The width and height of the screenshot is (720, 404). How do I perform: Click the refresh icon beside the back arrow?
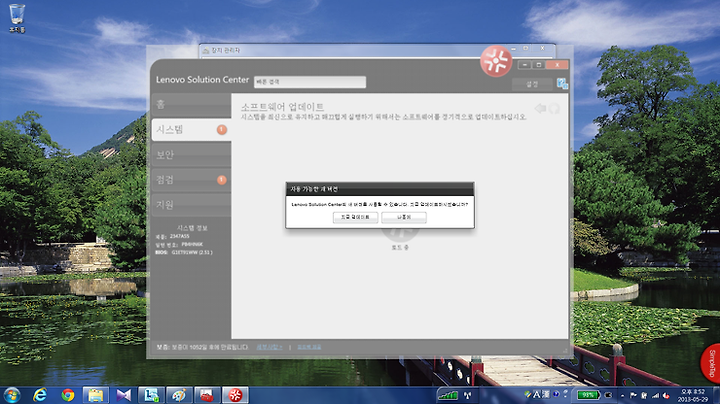coord(554,108)
